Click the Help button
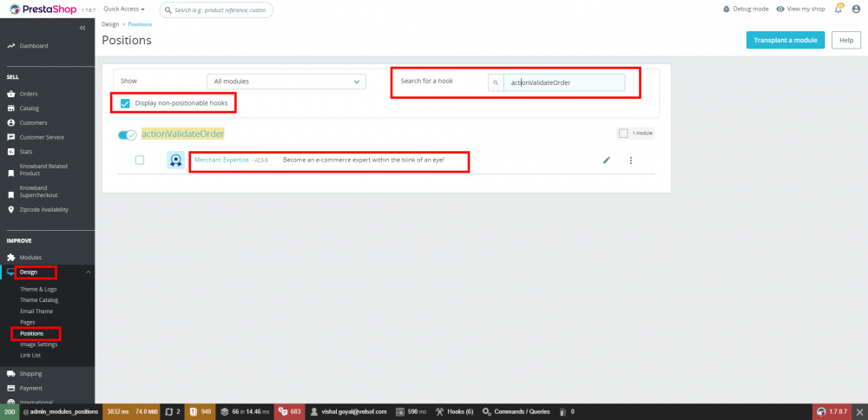 click(x=846, y=41)
